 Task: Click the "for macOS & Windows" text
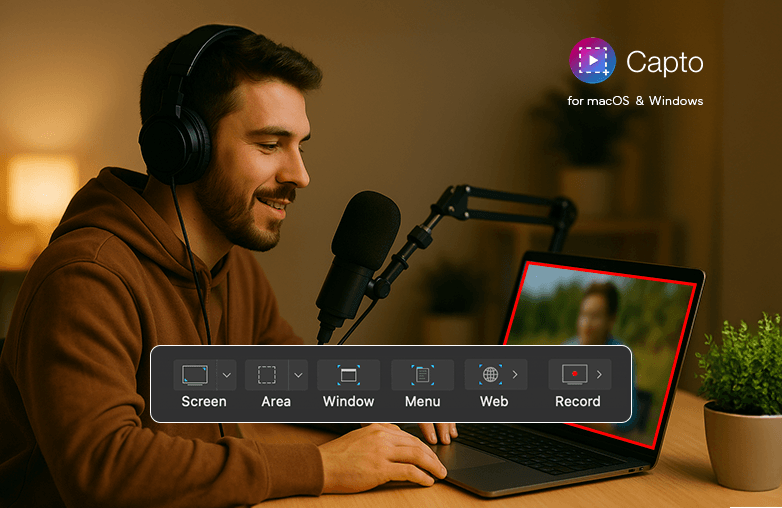point(635,101)
